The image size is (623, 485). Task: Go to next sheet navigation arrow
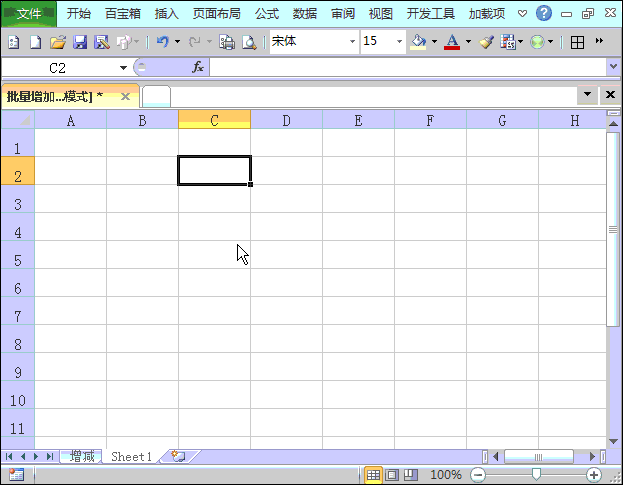36,456
